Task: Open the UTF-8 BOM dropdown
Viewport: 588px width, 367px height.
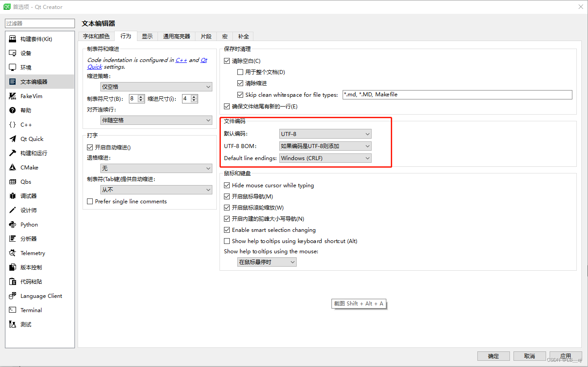Action: click(x=325, y=146)
